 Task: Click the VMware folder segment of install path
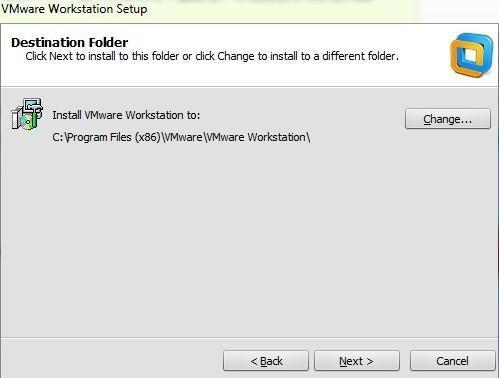click(183, 137)
